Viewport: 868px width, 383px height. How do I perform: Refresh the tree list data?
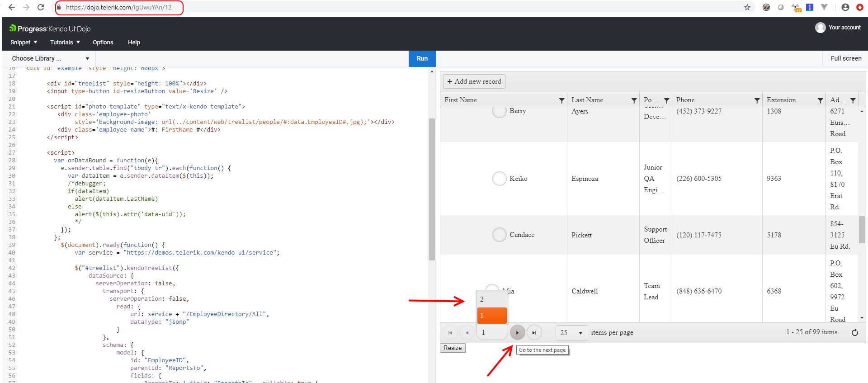click(x=854, y=333)
